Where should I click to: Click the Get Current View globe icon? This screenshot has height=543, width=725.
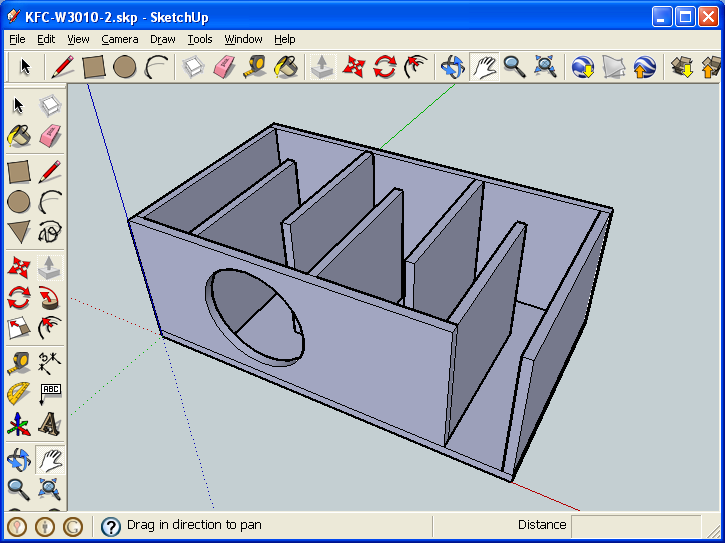click(x=583, y=67)
